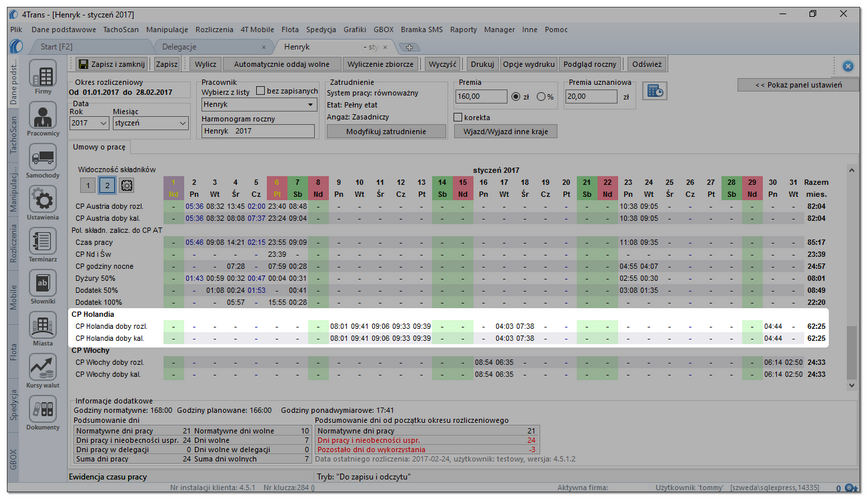Screen dimensions: 867x499
Task: Open Podgląd roczny
Action: click(589, 64)
